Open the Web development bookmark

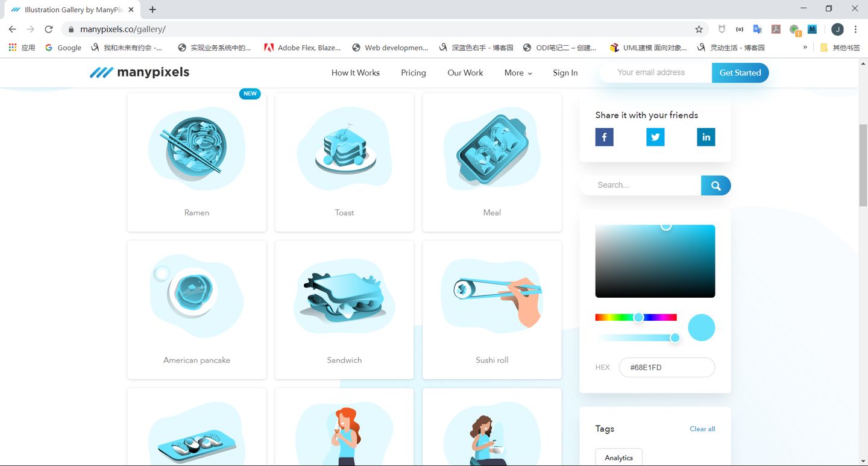click(x=390, y=48)
